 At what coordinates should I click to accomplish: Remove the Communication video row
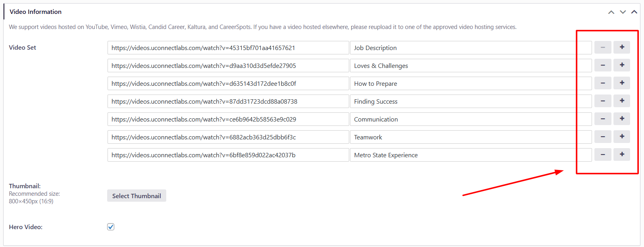pyautogui.click(x=602, y=119)
